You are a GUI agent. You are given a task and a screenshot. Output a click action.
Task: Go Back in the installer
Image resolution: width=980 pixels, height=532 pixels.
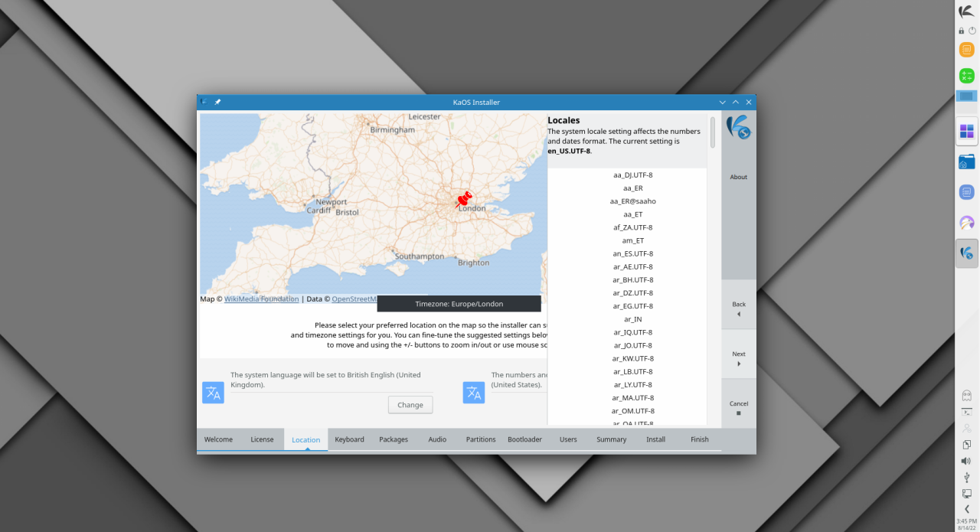[x=739, y=308]
